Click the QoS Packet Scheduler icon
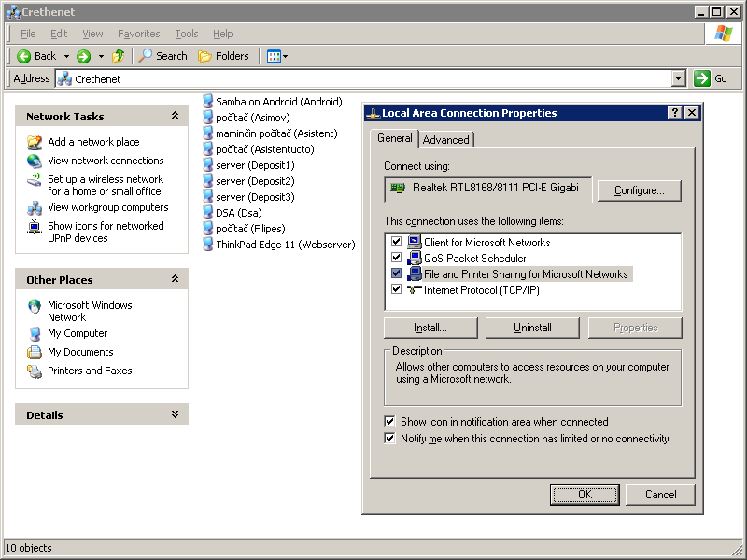This screenshot has height=560, width=747. pos(415,259)
